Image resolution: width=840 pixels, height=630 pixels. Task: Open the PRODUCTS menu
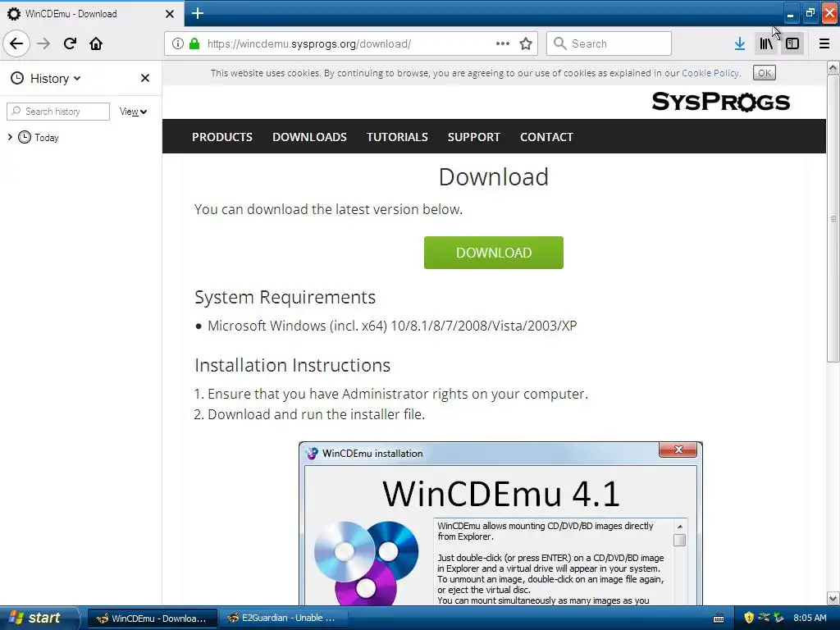[x=221, y=137]
